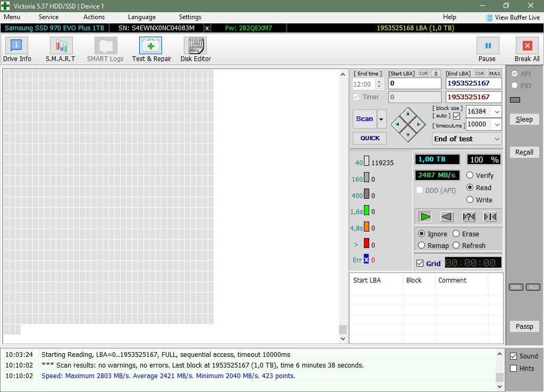Click the Scan button
Image resolution: width=544 pixels, height=392 pixels.
(364, 119)
